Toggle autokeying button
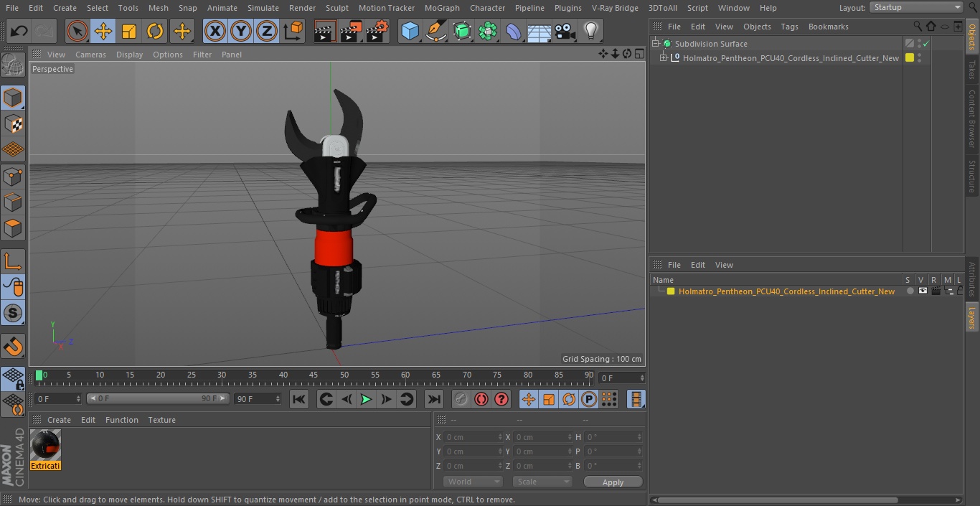980x506 pixels. click(x=481, y=399)
